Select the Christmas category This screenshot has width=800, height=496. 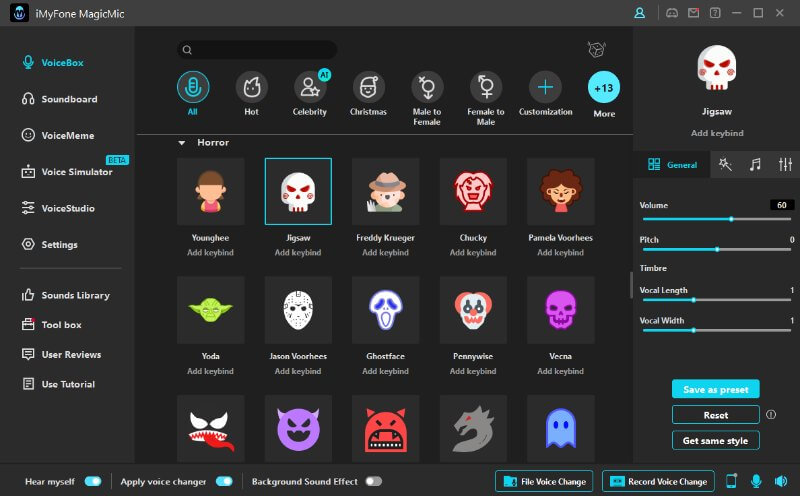[368, 87]
